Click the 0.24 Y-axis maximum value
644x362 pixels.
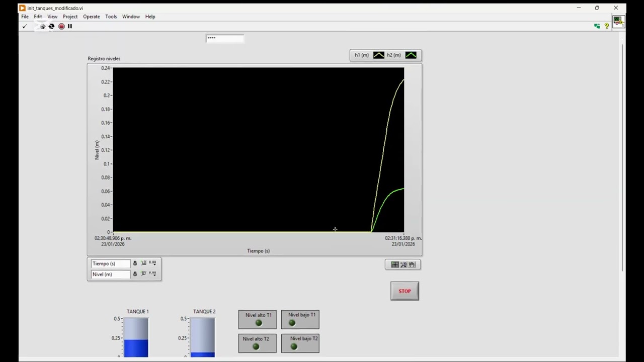pos(105,68)
